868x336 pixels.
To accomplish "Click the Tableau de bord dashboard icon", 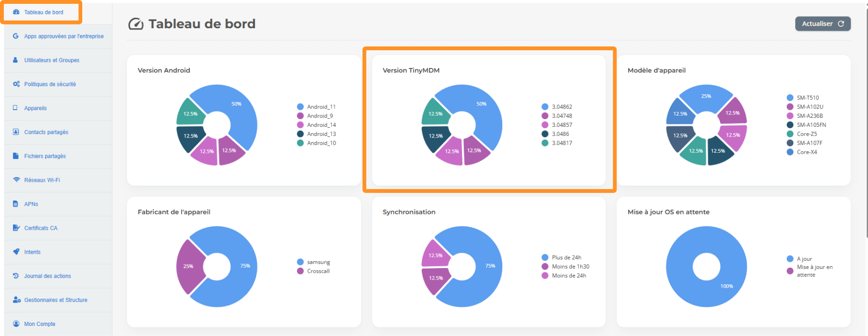I will coord(16,12).
